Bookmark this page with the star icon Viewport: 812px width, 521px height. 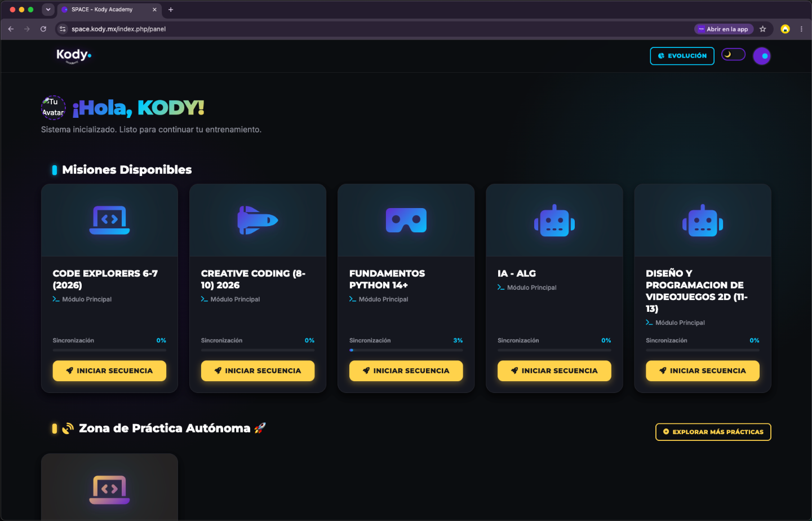762,29
